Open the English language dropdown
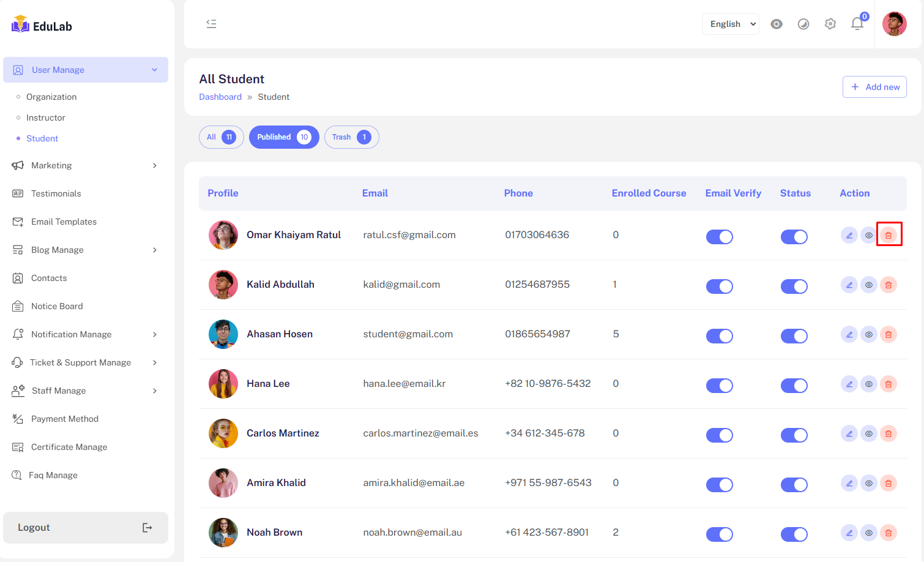The image size is (924, 562). [731, 24]
